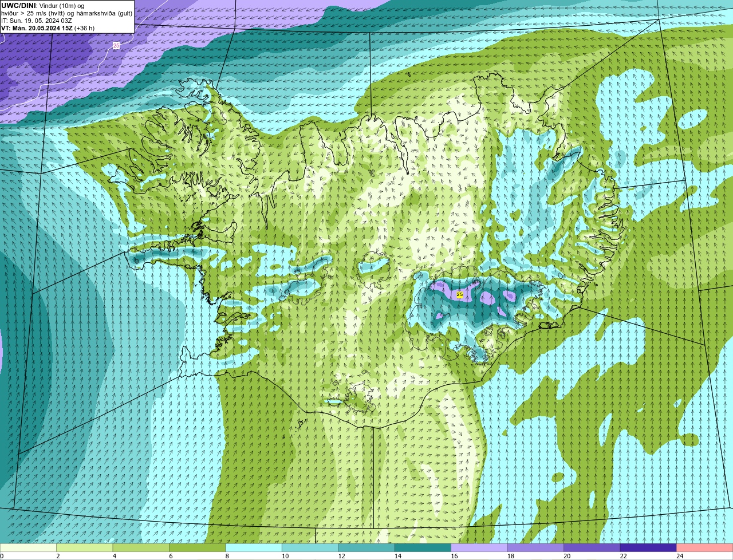Click the 'VT: Mán. 20.05.2024 15Z (+36 h)' line
Image resolution: width=733 pixels, height=560 pixels.
click(x=48, y=28)
